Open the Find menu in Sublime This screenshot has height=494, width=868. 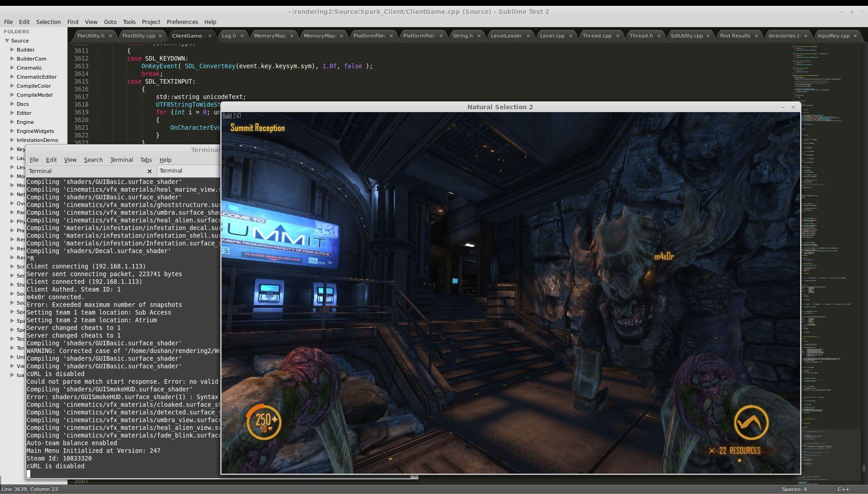point(73,22)
